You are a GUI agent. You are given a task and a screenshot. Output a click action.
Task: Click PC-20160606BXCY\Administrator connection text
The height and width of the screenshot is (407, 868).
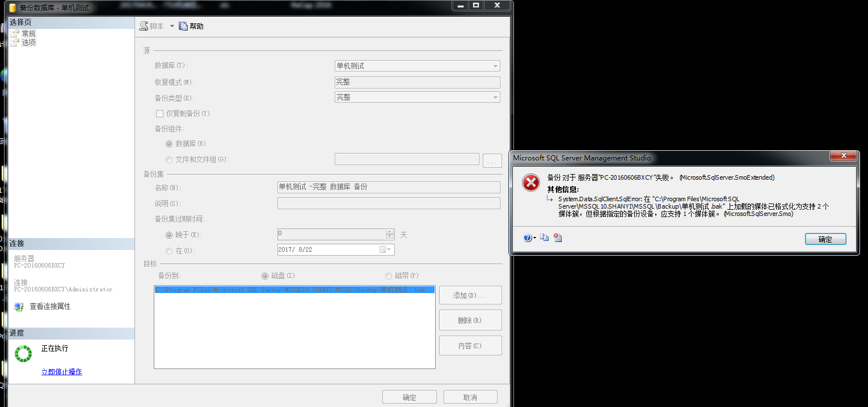tap(64, 289)
